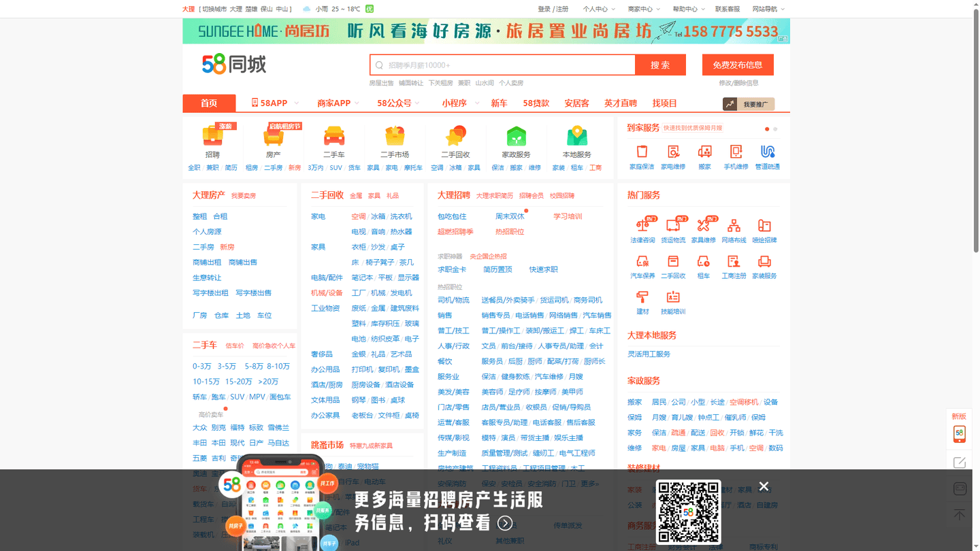Select the 家庭保洁 service icon
The width and height of the screenshot is (980, 551).
(642, 151)
